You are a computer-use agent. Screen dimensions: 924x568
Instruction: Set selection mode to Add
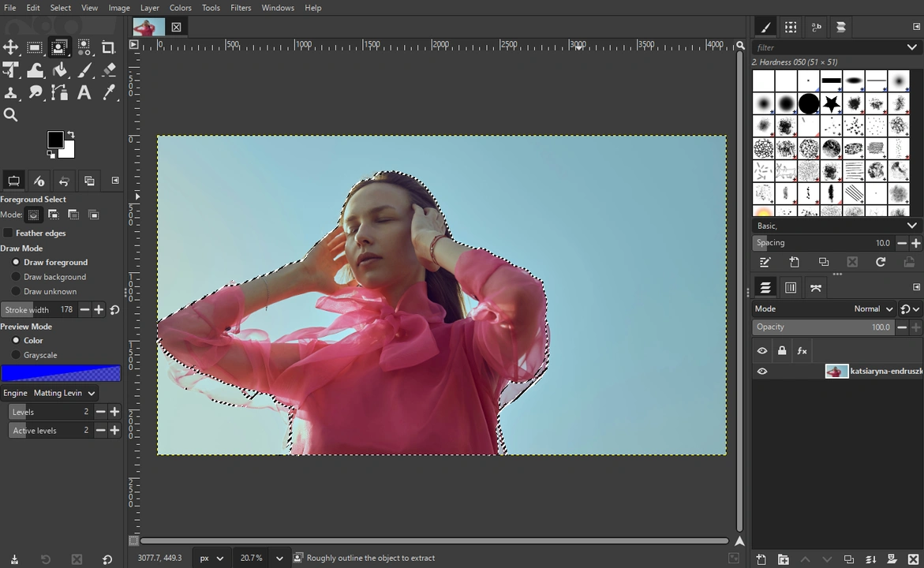pos(54,215)
